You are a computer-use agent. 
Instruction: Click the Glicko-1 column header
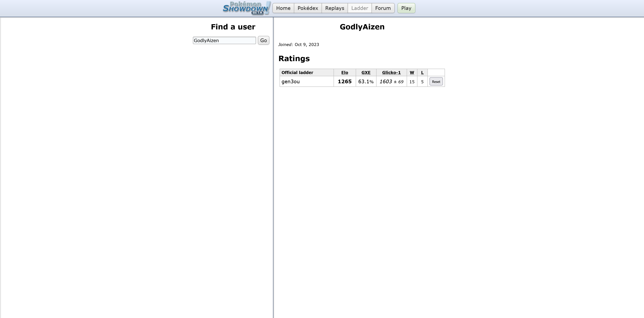click(x=391, y=73)
